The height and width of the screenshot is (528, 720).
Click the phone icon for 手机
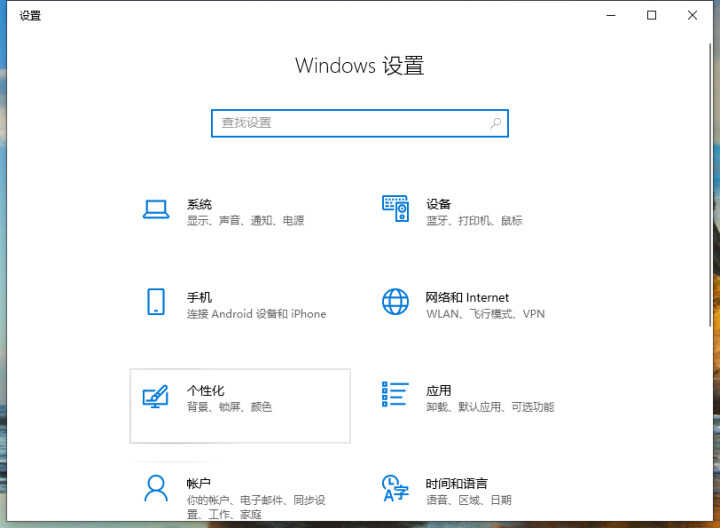tap(155, 302)
